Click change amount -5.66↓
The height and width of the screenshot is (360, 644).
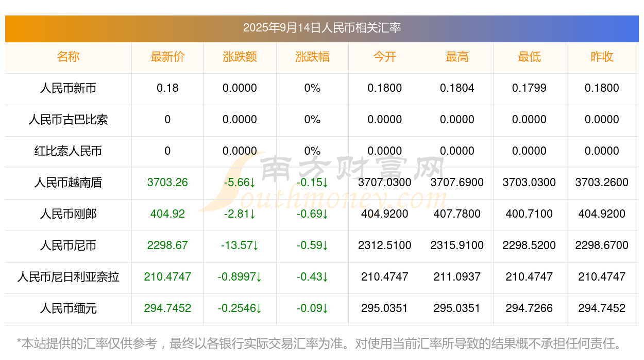coord(240,183)
